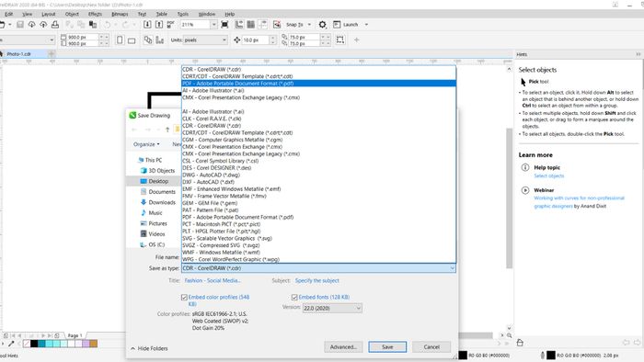Open the Organize dropdown in dialog
The image size is (644, 362).
click(146, 144)
